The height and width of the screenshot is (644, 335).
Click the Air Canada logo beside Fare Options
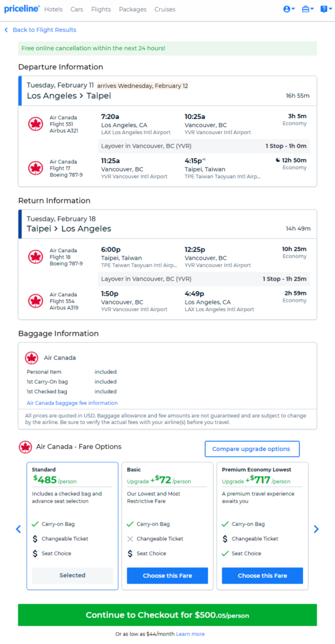pyautogui.click(x=25, y=447)
